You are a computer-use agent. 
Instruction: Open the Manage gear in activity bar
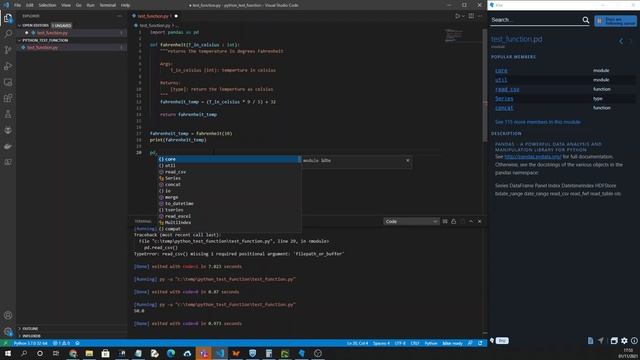pos(8,331)
